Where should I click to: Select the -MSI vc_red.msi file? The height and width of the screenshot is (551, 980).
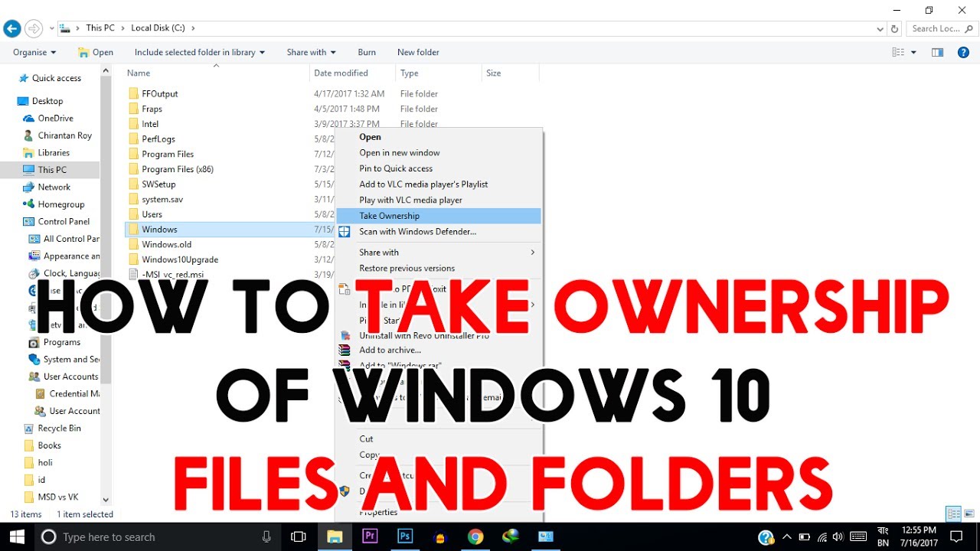[x=172, y=274]
